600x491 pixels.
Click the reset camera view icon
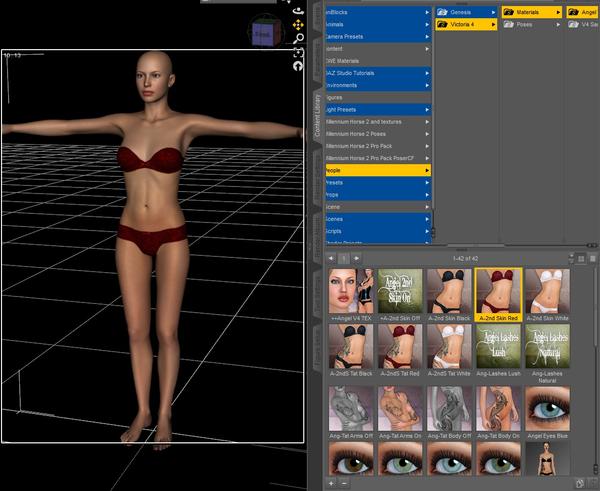point(298,66)
